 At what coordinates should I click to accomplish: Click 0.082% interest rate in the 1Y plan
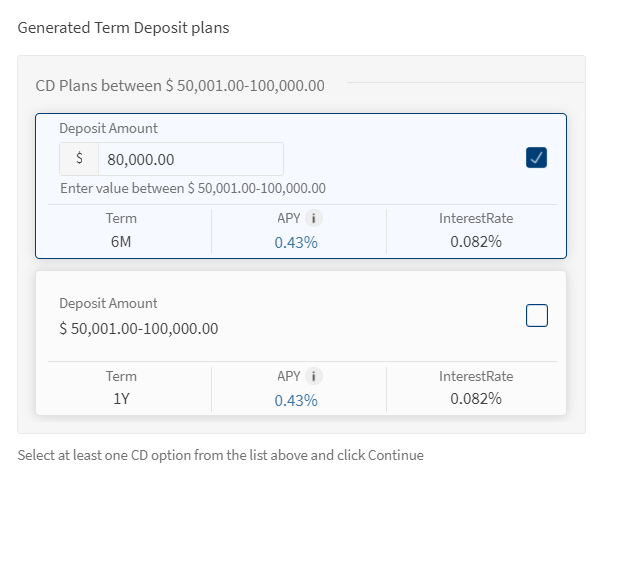tap(475, 399)
